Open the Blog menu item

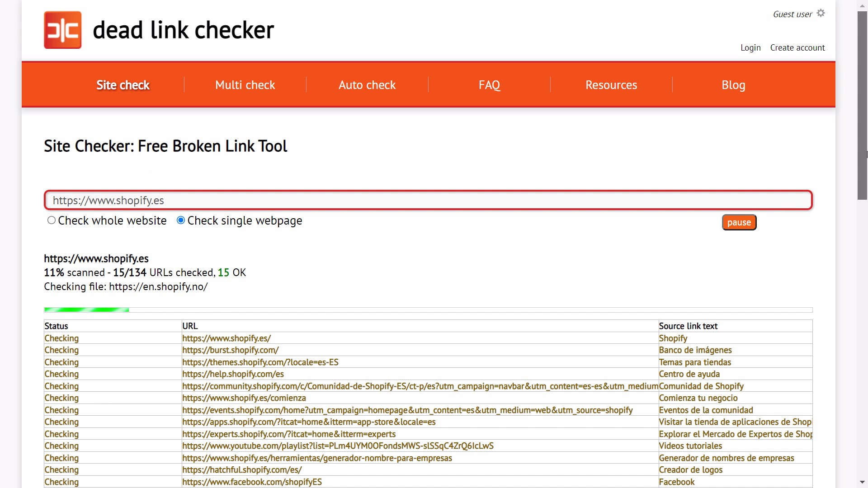pyautogui.click(x=733, y=85)
